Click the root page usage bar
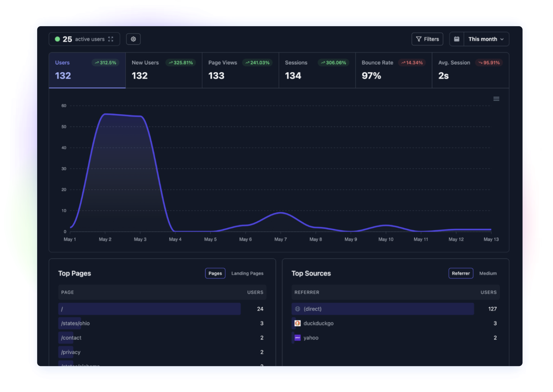Screen dimensions: 553x392 pos(149,309)
